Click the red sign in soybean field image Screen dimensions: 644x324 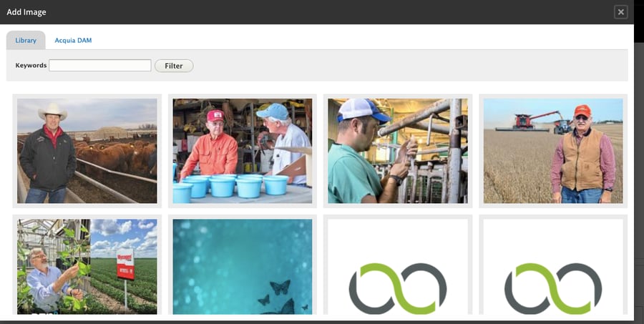click(x=126, y=264)
